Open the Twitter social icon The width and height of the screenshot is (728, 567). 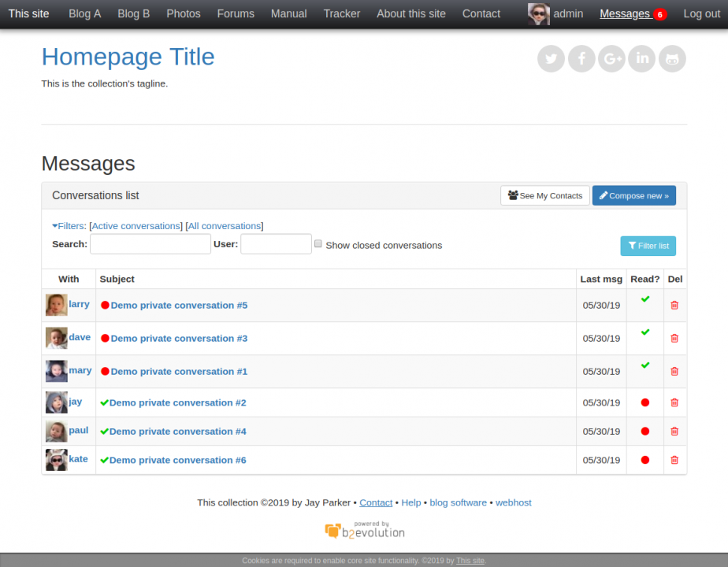click(x=551, y=59)
